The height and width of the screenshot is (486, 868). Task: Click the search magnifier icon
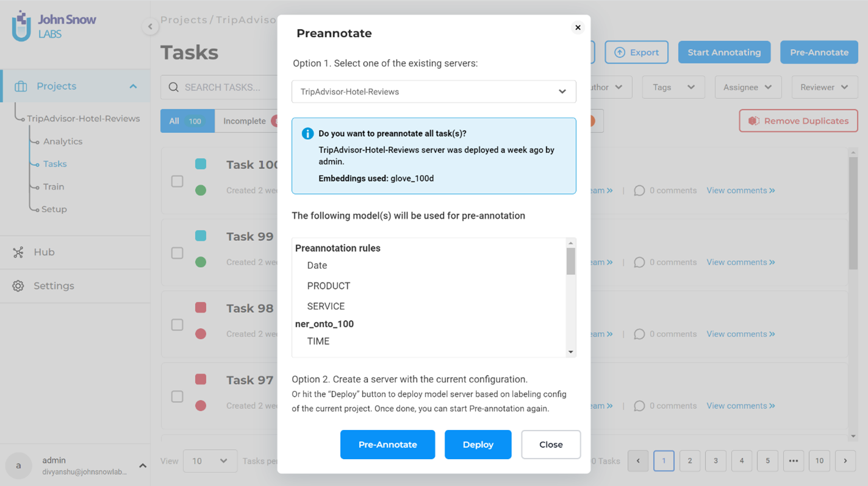coord(174,87)
